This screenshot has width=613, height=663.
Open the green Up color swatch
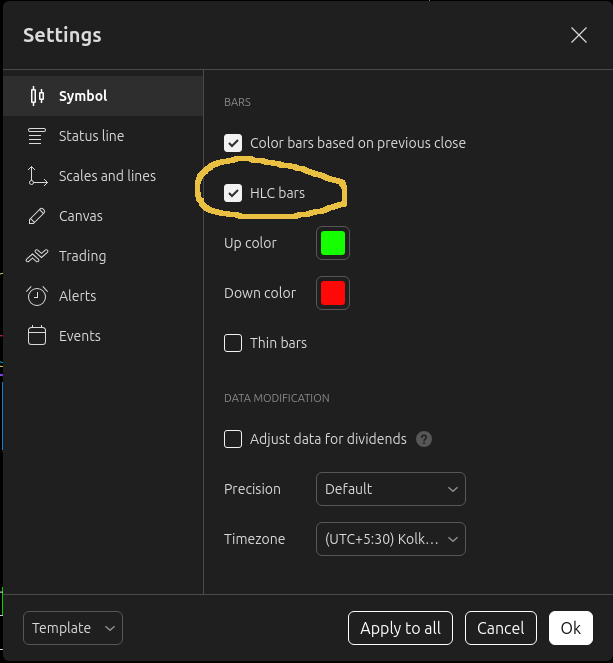click(x=333, y=243)
